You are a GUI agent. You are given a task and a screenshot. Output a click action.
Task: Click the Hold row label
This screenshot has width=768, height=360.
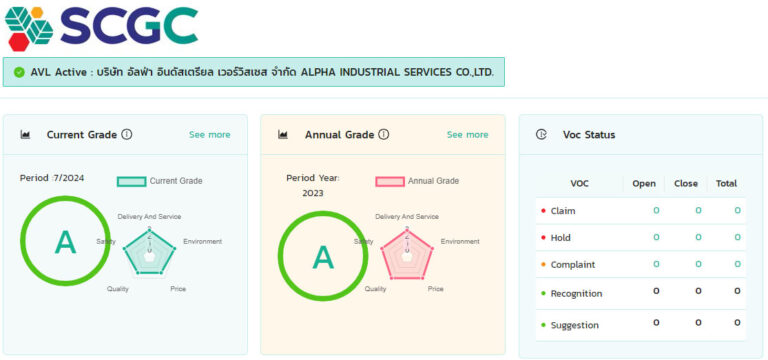point(560,238)
